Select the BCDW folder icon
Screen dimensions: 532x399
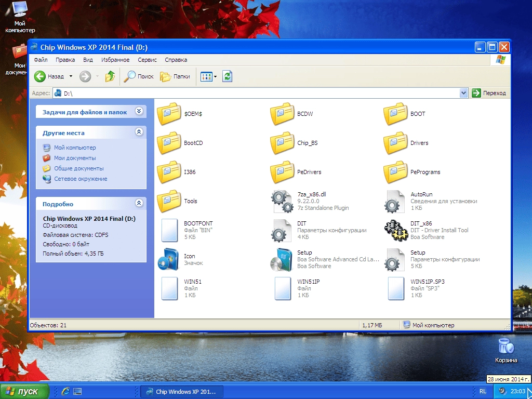pyautogui.click(x=282, y=114)
